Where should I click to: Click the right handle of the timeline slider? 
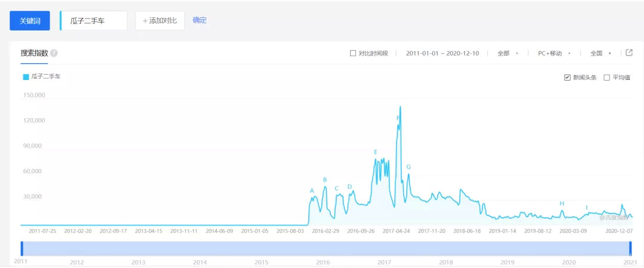click(630, 248)
